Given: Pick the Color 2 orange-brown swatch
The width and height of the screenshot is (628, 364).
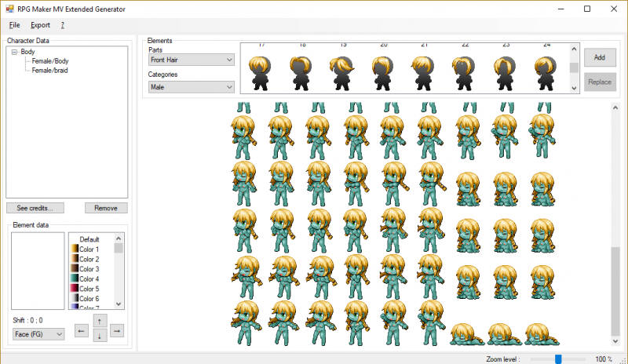Looking at the screenshot, I should point(75,259).
